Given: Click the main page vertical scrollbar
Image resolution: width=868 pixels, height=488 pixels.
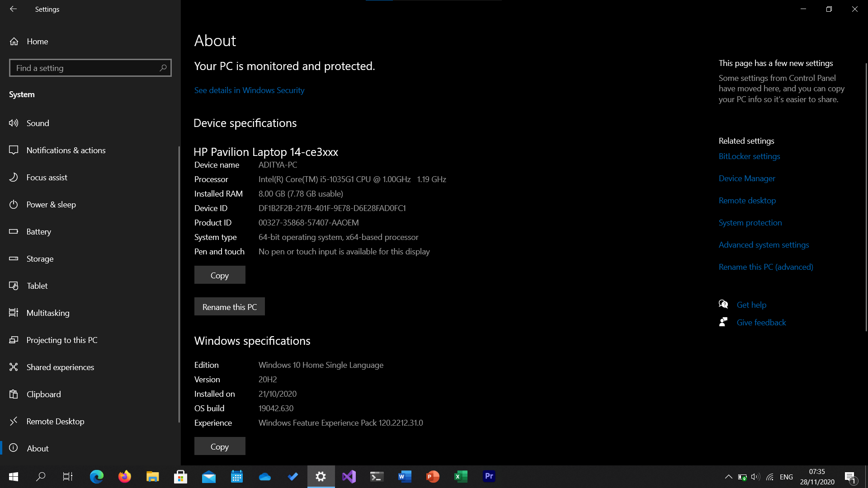Looking at the screenshot, I should click(x=866, y=197).
